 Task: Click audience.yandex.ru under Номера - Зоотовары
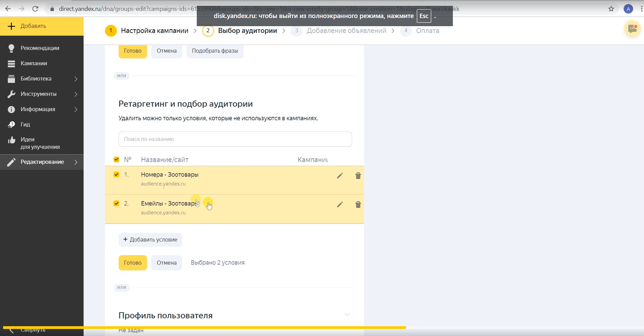(x=163, y=184)
